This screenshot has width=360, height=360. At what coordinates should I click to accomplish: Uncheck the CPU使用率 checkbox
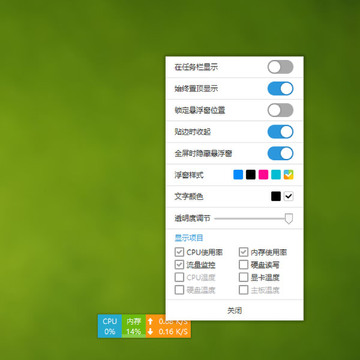[x=179, y=252]
